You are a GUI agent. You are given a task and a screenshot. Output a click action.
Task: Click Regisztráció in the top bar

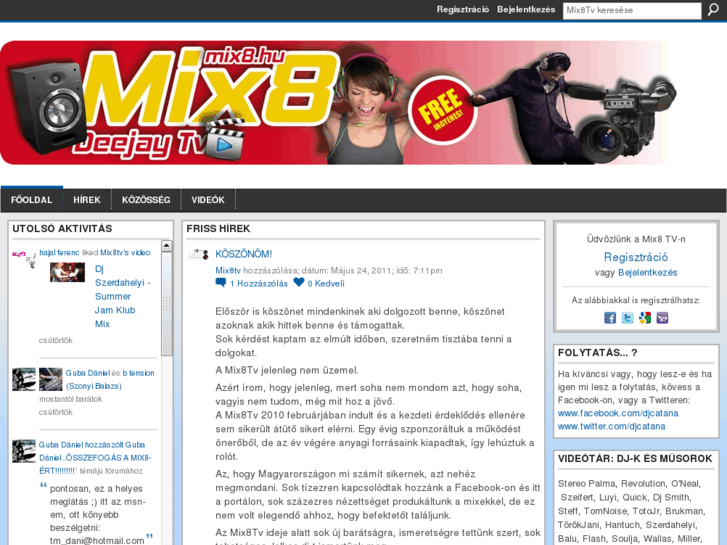463,10
